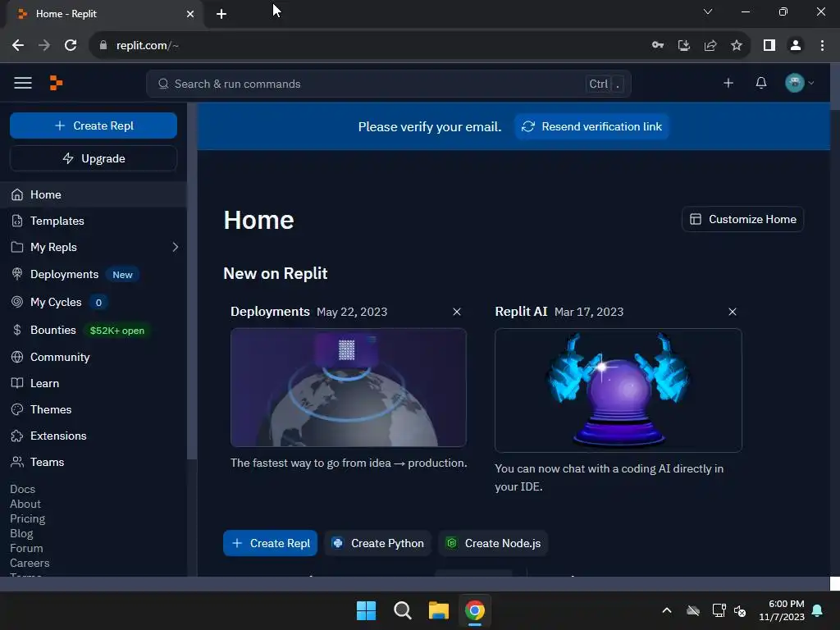The height and width of the screenshot is (630, 840).
Task: Click the muted volume tray icon
Action: coord(740,610)
